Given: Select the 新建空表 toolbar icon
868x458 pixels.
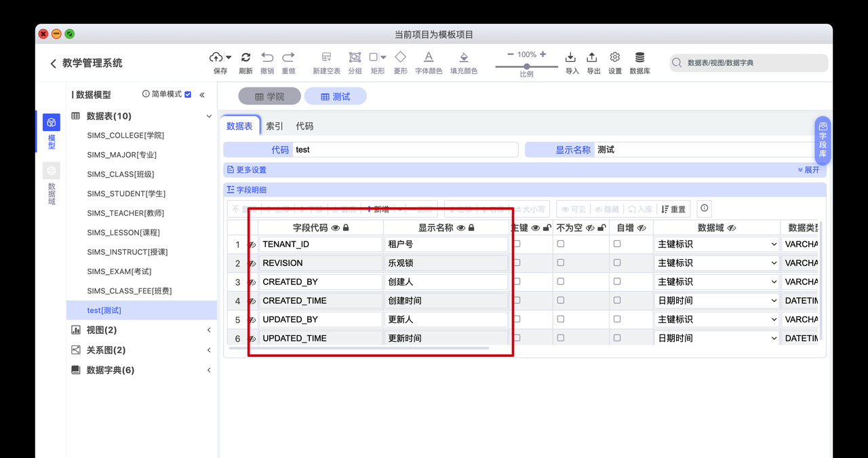Looking at the screenshot, I should 325,62.
